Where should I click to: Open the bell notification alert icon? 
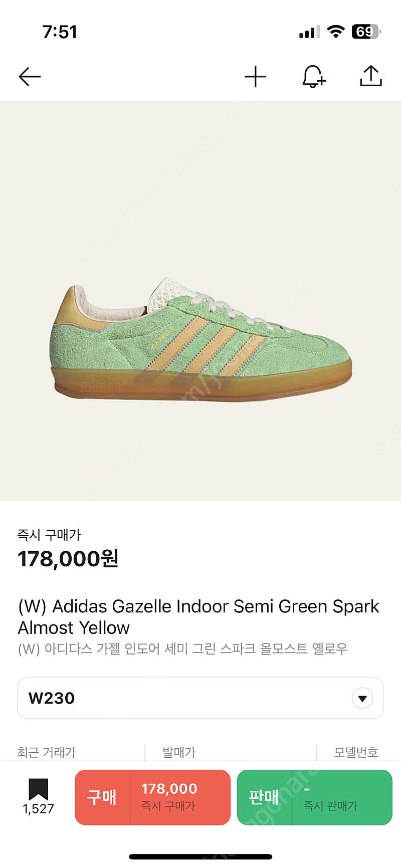[x=314, y=77]
